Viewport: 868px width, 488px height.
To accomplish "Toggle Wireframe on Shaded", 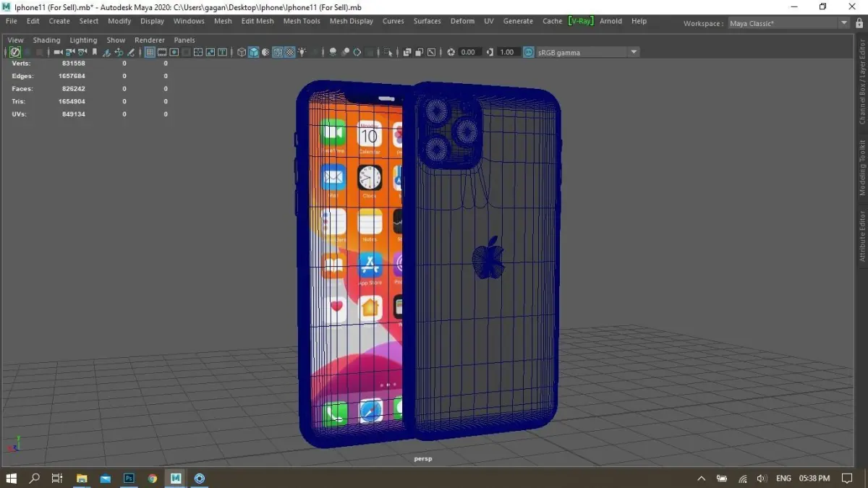I will (278, 52).
